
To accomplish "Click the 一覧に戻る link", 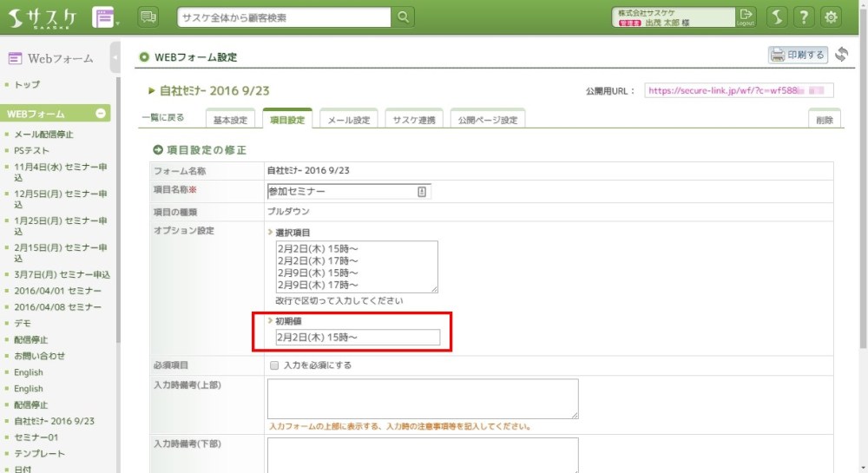I will point(163,118).
